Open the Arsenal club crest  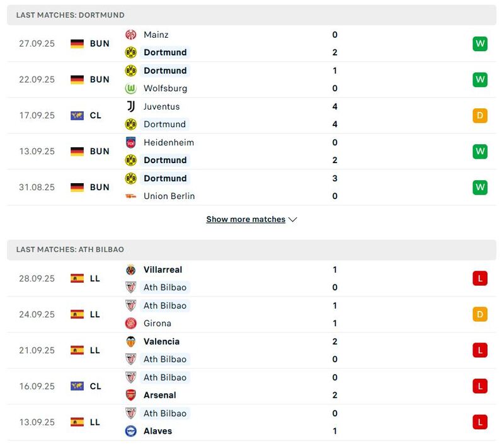point(132,395)
